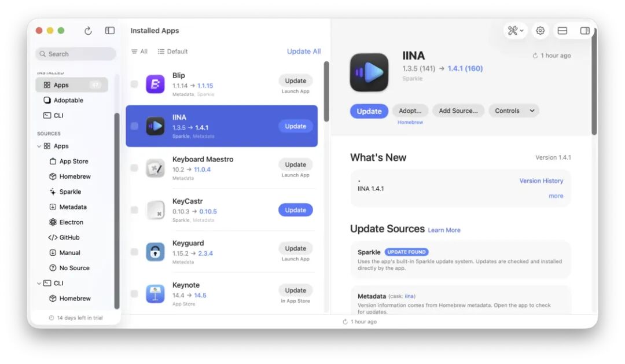Image resolution: width=625 pixels, height=364 pixels.
Task: Switch to the All filter tab
Action: [139, 51]
